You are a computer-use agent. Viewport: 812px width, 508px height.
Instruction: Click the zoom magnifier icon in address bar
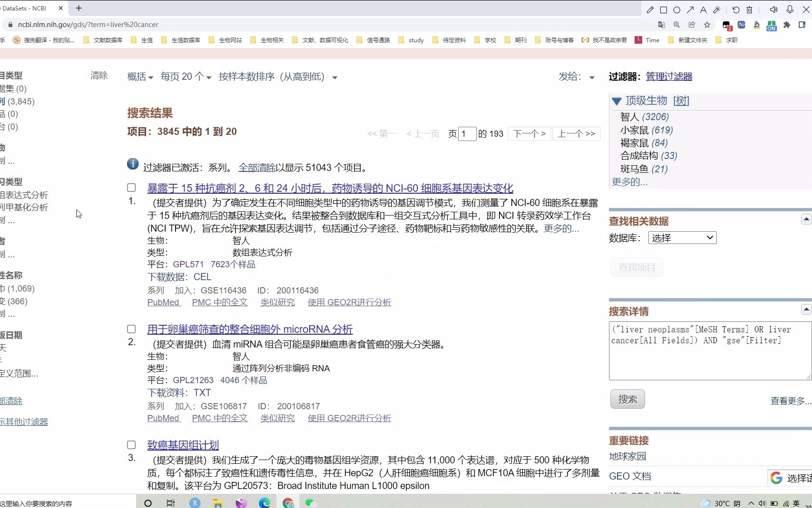click(x=677, y=25)
